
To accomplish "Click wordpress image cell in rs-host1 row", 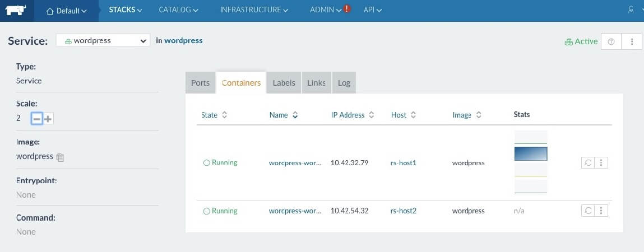I will 468,162.
